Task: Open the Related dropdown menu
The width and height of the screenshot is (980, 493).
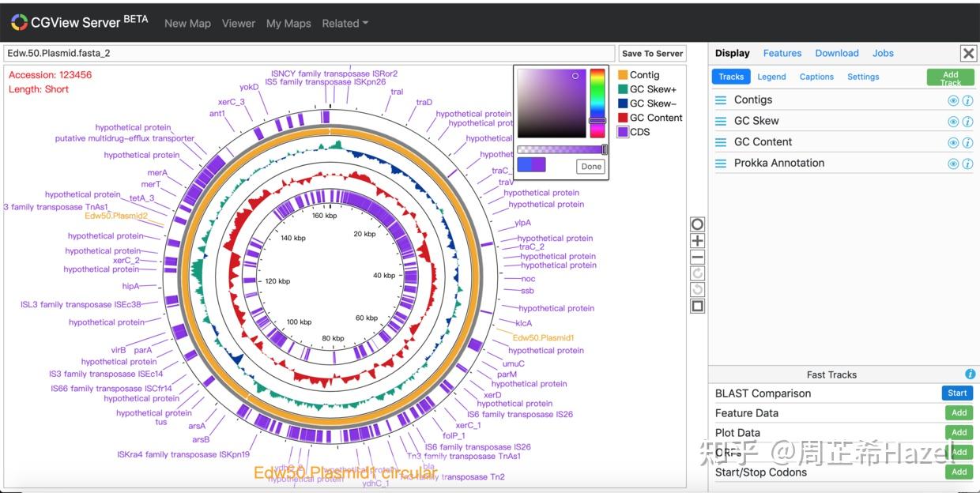Action: click(x=345, y=24)
